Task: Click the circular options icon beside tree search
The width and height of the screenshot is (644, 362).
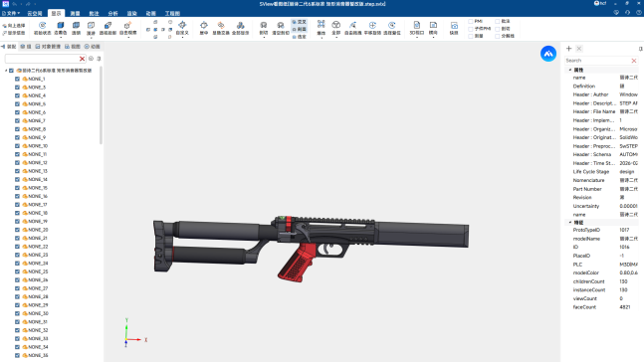Action: click(x=92, y=59)
